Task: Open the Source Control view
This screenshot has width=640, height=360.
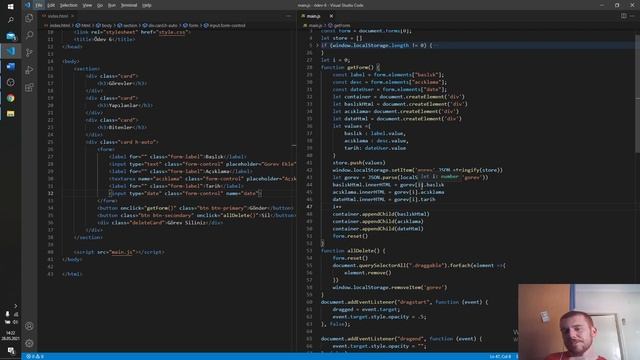Action: click(x=29, y=53)
